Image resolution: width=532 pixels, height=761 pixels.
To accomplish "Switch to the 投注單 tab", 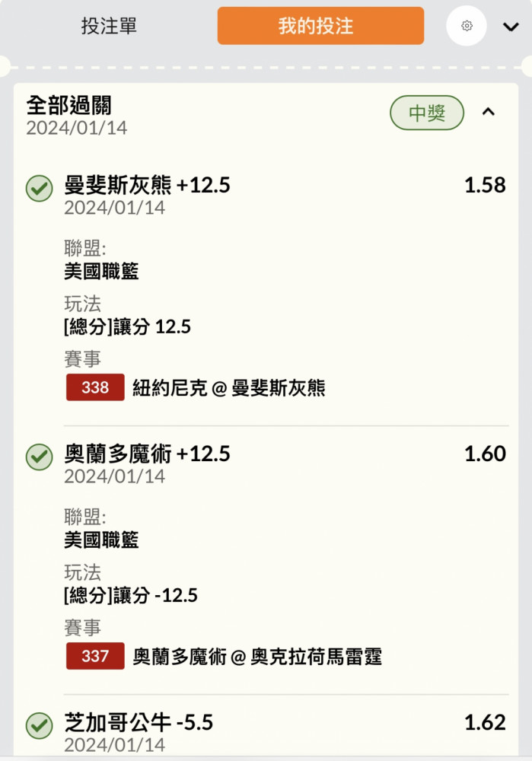I will [109, 26].
